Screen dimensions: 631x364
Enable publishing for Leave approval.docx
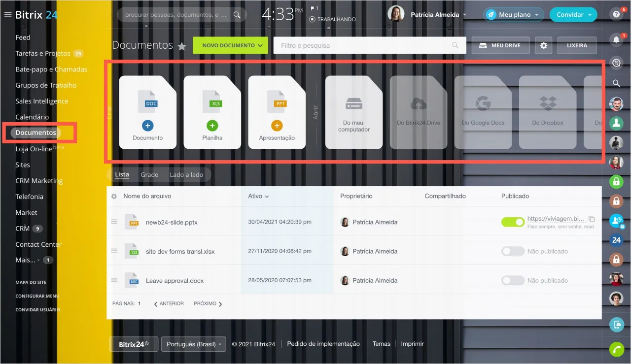513,280
